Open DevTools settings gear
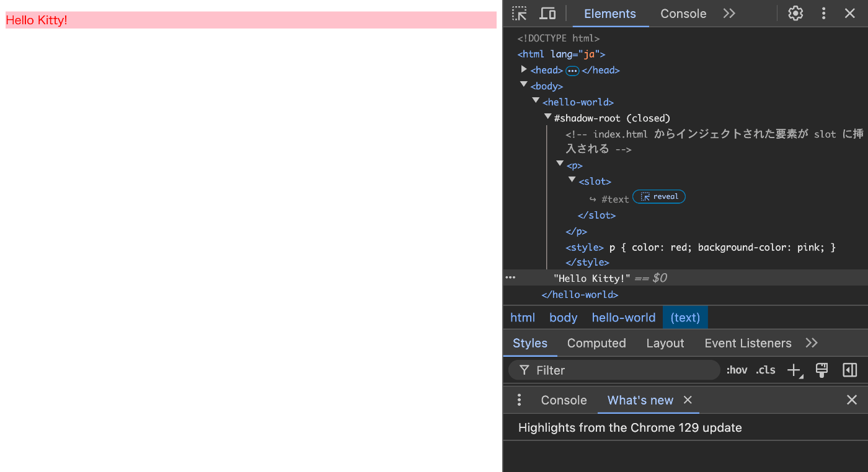This screenshot has height=472, width=868. click(795, 13)
